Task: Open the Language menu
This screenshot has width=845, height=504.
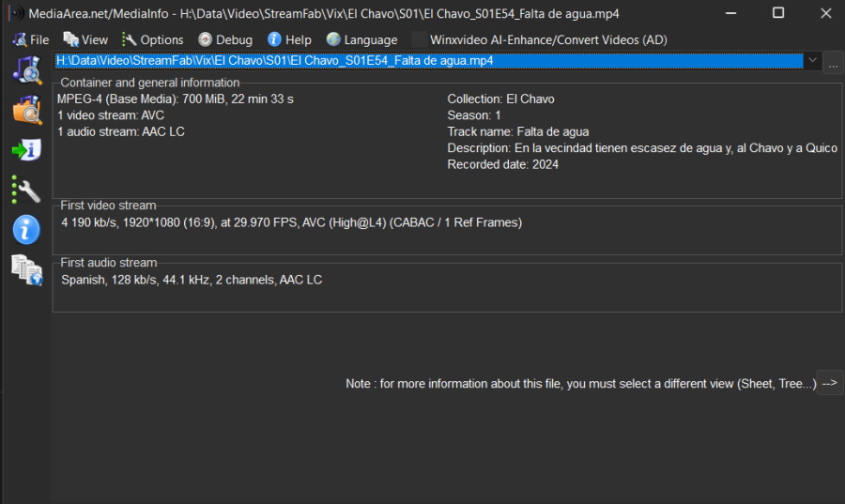Action: [x=361, y=39]
